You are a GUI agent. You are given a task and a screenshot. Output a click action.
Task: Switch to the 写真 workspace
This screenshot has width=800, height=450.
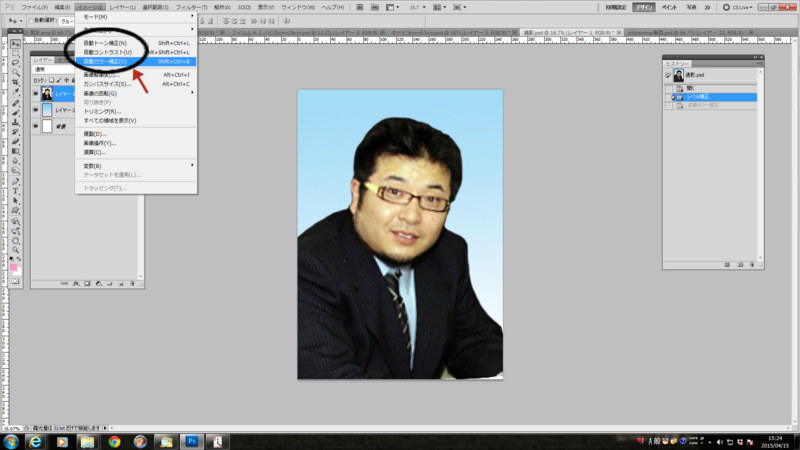[691, 7]
